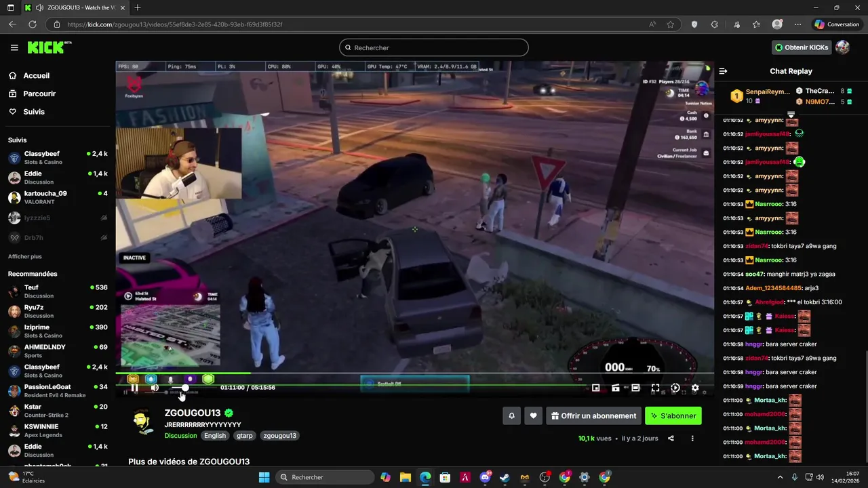
Task: Open the PassionLeGoat channel
Action: (58, 391)
